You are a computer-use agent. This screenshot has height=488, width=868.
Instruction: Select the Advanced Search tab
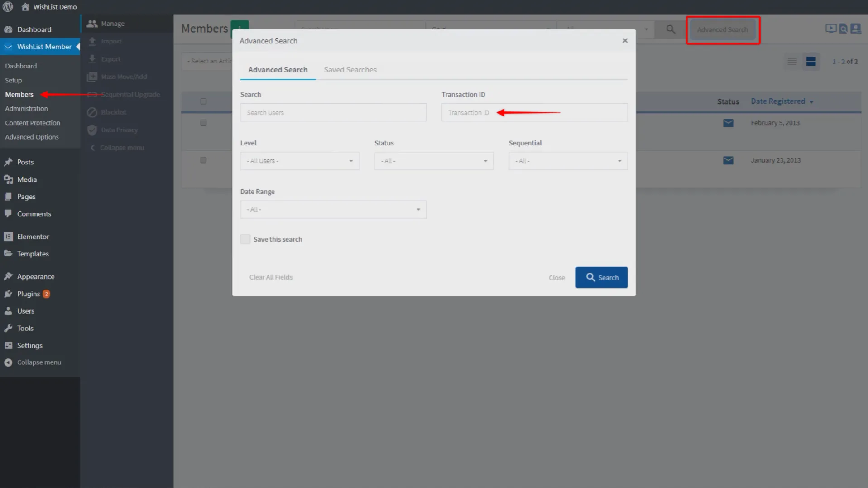(x=278, y=70)
